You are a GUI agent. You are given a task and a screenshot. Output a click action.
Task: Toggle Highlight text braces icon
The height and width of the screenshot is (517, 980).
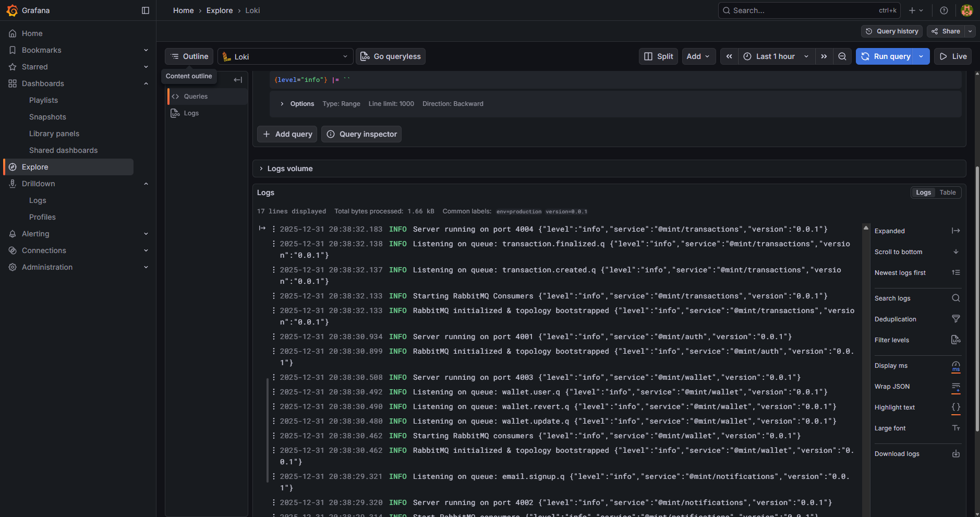[956, 407]
